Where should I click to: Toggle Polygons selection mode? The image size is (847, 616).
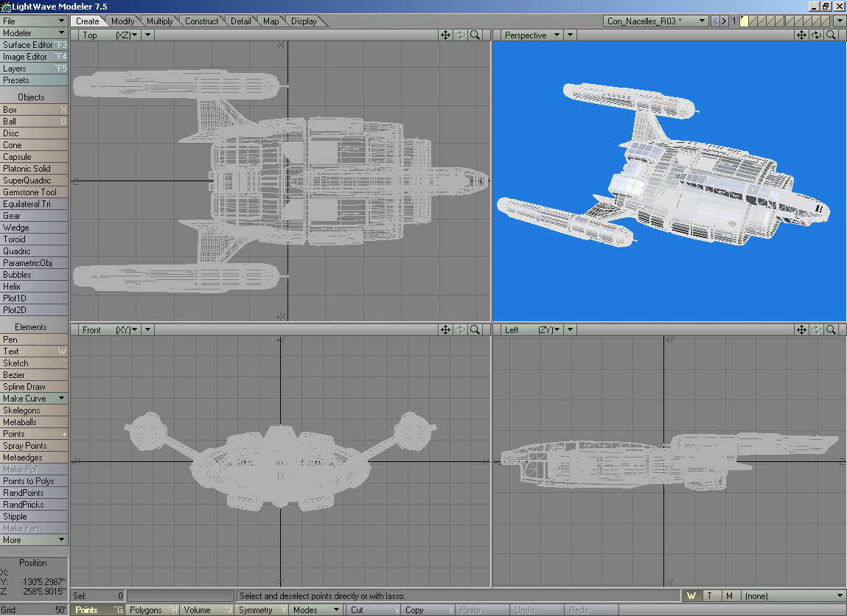click(x=153, y=610)
